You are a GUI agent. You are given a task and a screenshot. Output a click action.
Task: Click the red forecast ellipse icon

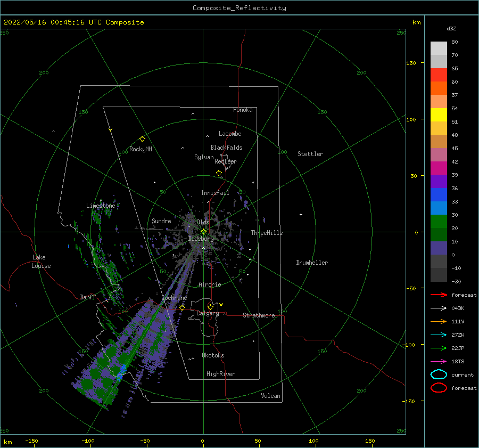point(439,388)
